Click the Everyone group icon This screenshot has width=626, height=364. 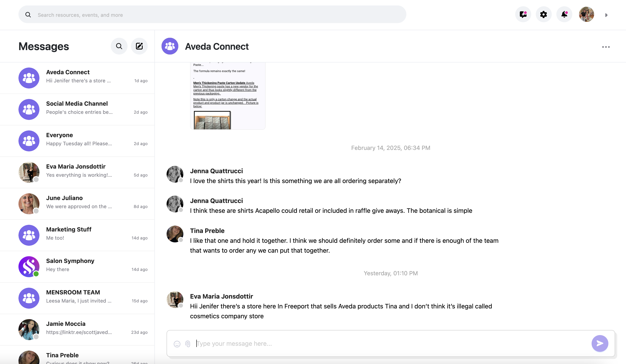(29, 141)
